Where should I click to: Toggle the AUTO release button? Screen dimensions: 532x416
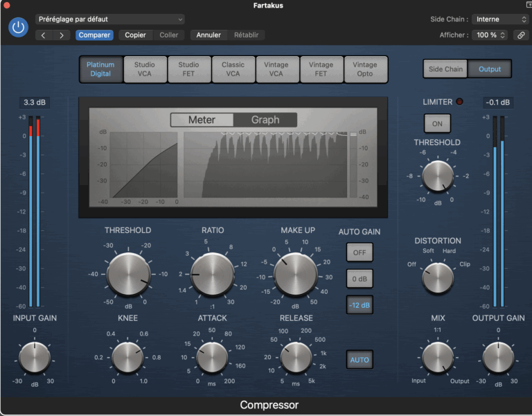(x=360, y=360)
